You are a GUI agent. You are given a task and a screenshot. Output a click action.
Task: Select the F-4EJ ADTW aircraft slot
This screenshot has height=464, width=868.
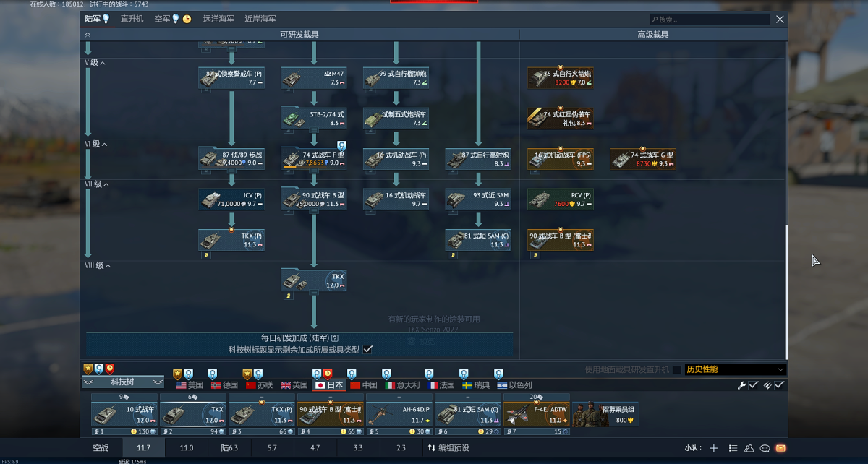(537, 414)
